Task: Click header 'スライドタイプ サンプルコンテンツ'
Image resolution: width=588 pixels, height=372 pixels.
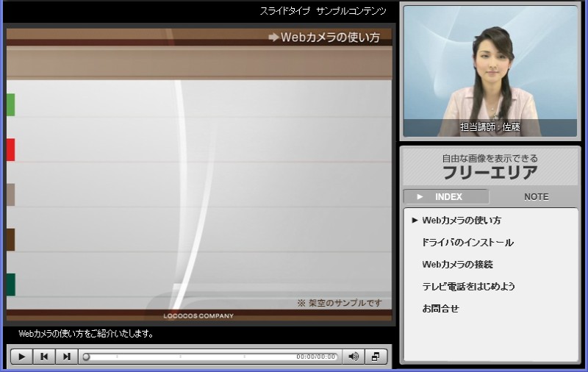Action: pyautogui.click(x=323, y=11)
